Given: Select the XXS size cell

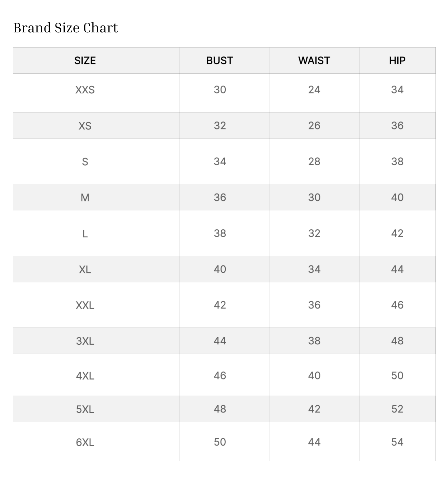Looking at the screenshot, I should (x=85, y=90).
